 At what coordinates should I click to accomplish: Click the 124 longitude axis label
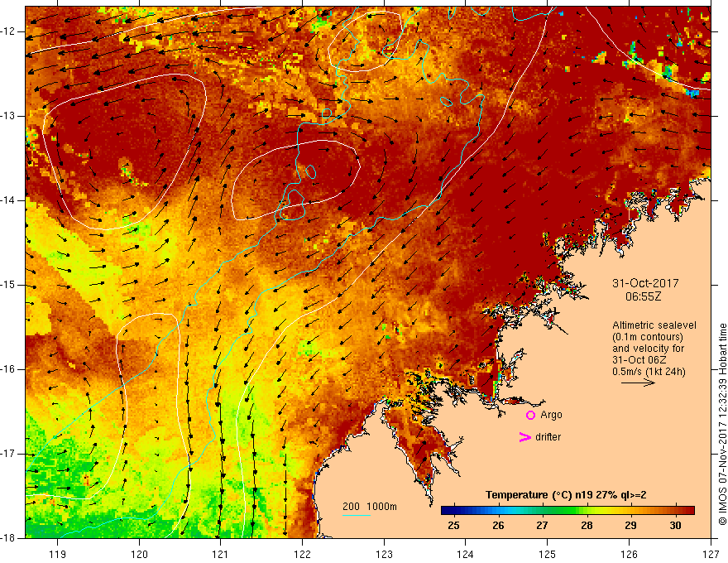[x=466, y=554]
